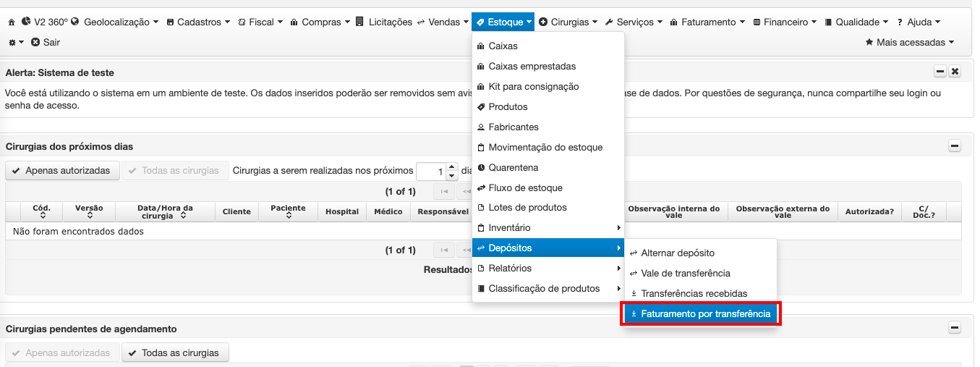980x367 pixels.
Task: Open the gear settings dropdown
Action: (x=16, y=43)
